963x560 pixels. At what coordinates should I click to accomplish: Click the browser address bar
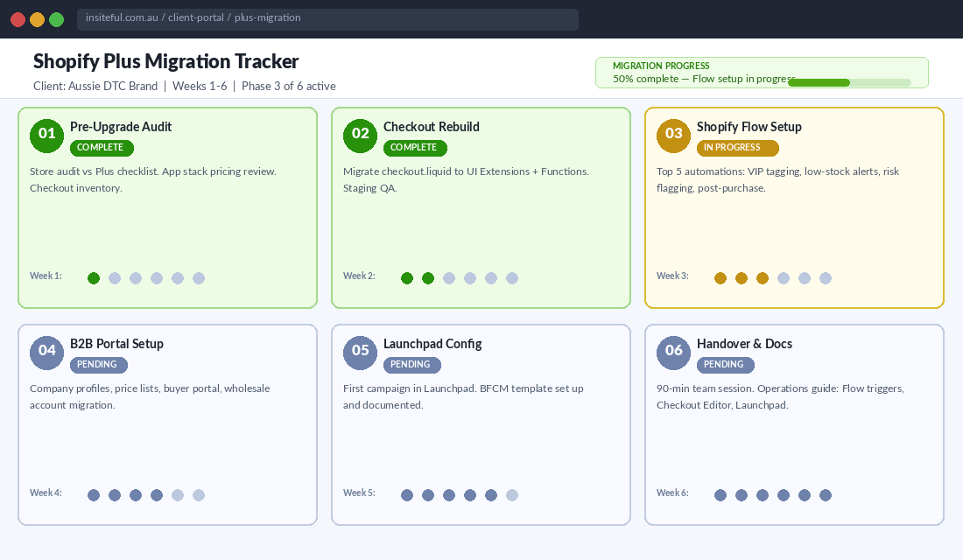327,19
